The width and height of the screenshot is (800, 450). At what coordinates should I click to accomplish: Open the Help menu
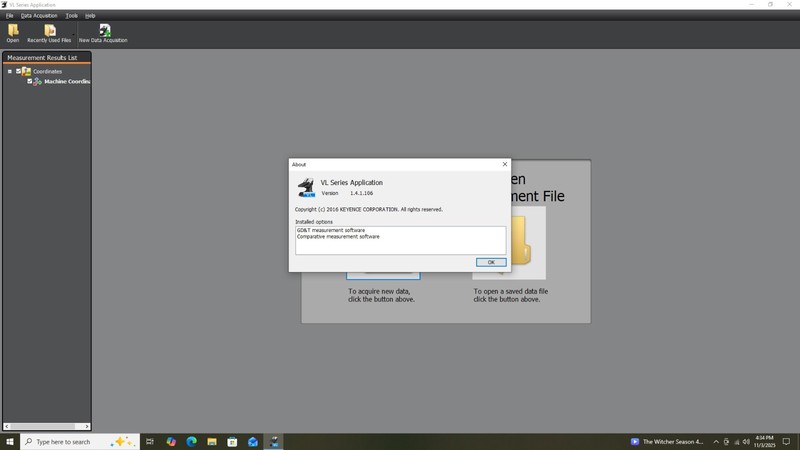pyautogui.click(x=90, y=16)
